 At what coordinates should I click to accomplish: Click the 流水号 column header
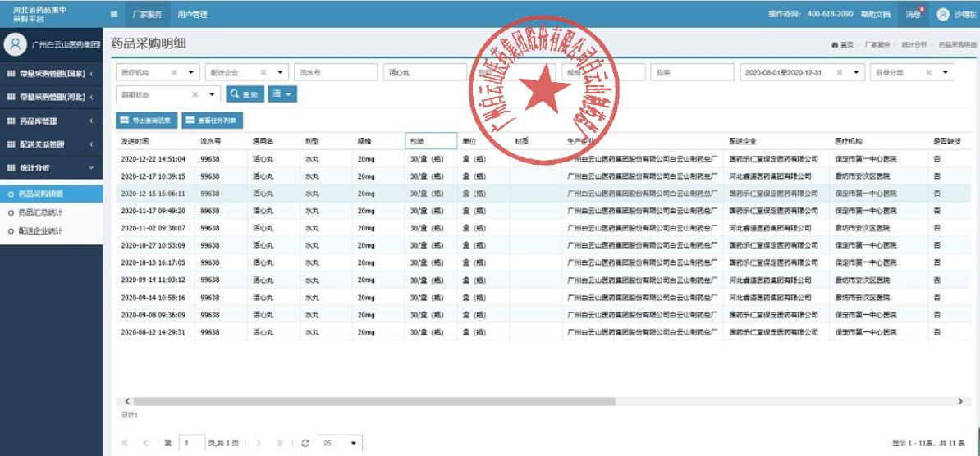211,141
